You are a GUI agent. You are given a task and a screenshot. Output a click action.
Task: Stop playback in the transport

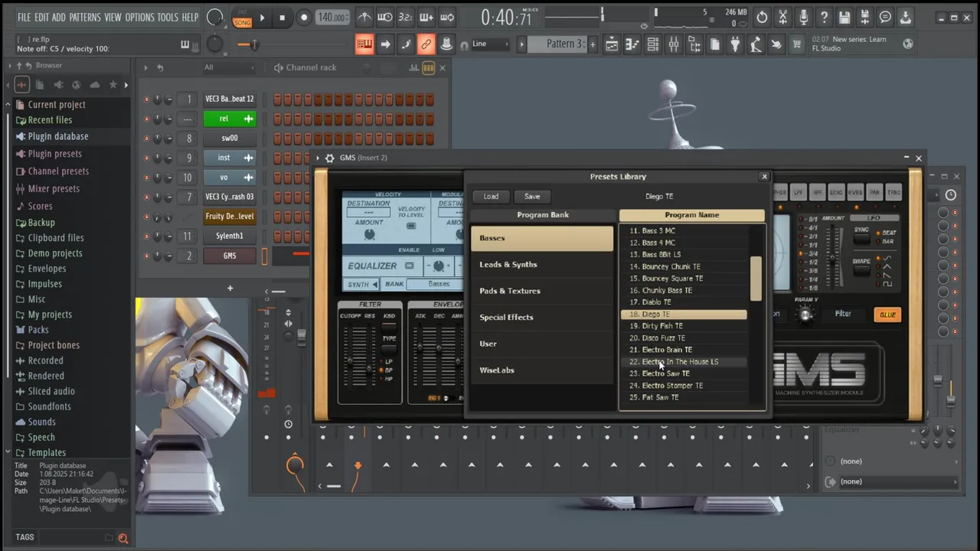click(x=282, y=17)
